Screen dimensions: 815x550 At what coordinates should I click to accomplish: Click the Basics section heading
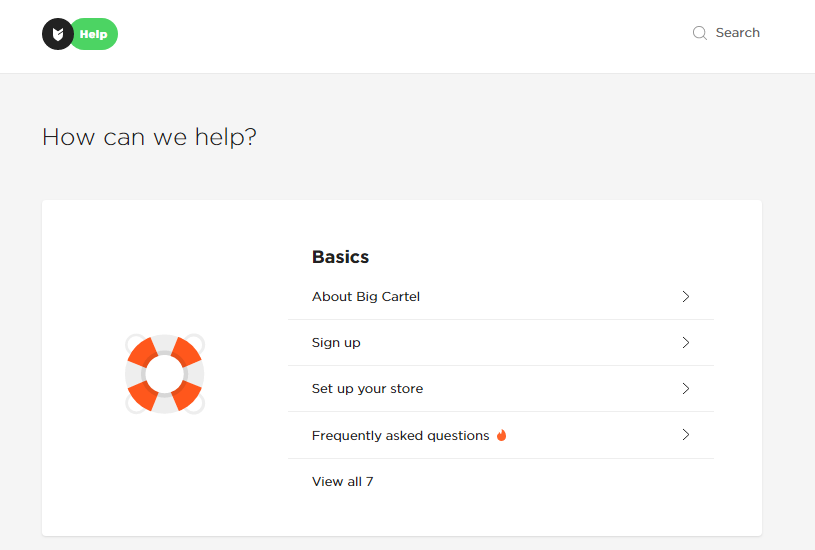pos(340,257)
